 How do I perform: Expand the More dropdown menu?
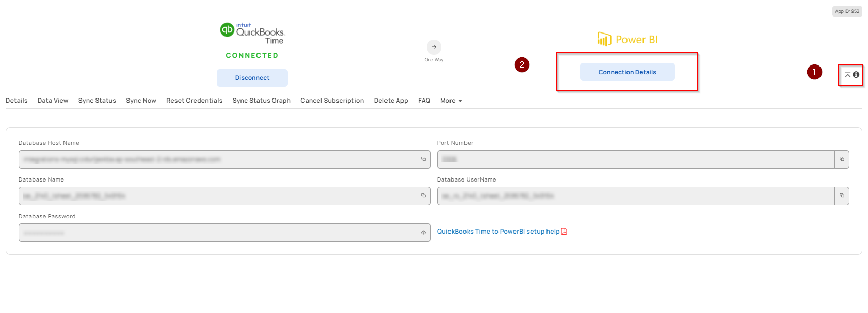[x=451, y=101]
